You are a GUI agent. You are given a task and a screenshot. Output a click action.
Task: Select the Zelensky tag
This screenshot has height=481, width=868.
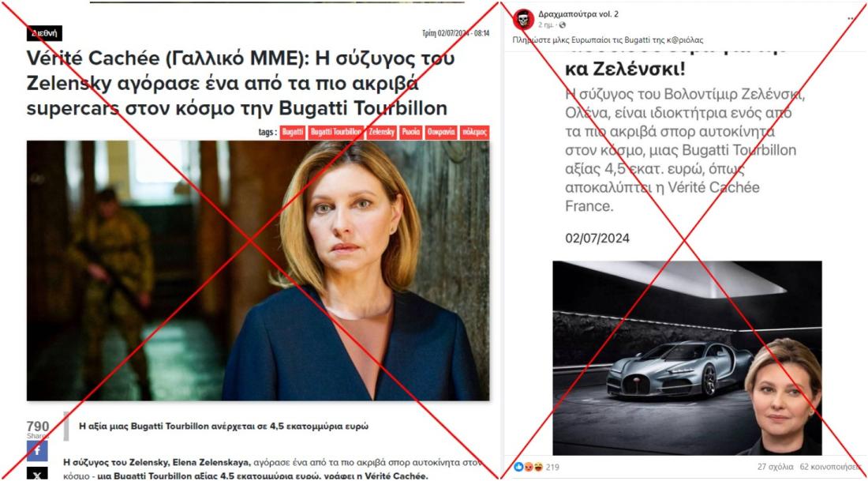point(381,133)
